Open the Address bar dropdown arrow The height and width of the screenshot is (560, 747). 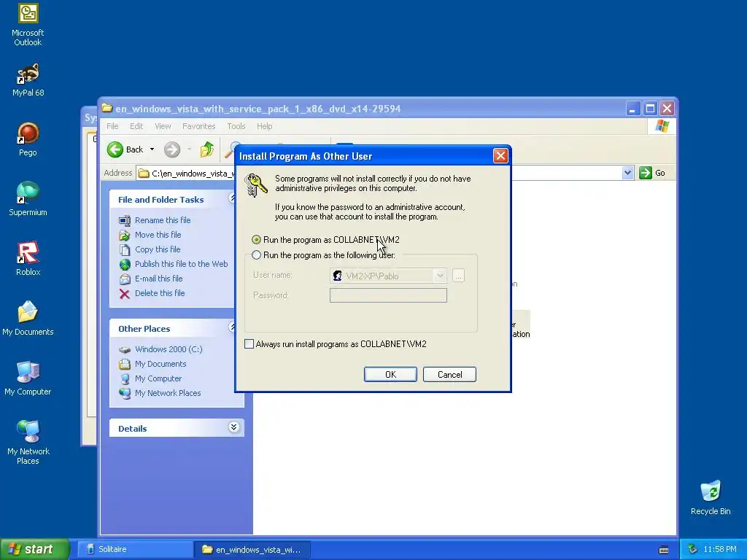coord(627,173)
